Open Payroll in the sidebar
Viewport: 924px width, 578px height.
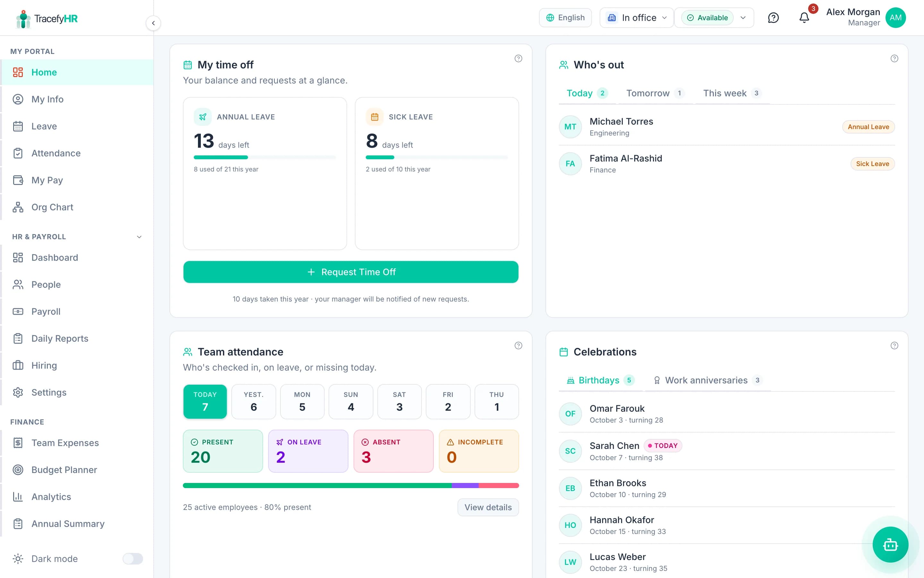[x=77, y=311]
